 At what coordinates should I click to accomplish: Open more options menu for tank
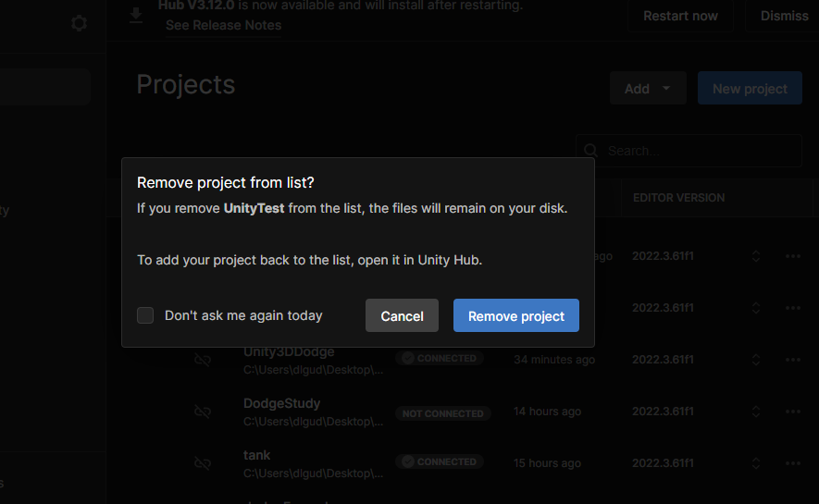coord(793,462)
